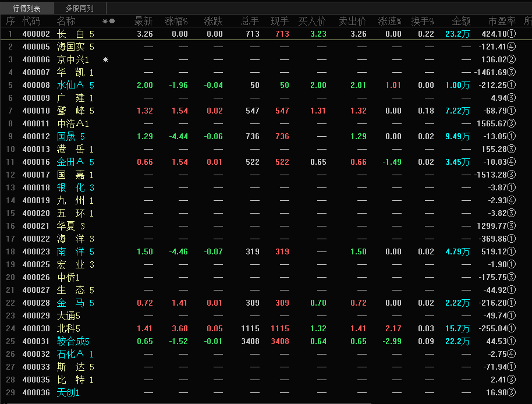Switch to the 行情列表 tab
Image resolution: width=532 pixels, height=404 pixels.
tap(26, 8)
